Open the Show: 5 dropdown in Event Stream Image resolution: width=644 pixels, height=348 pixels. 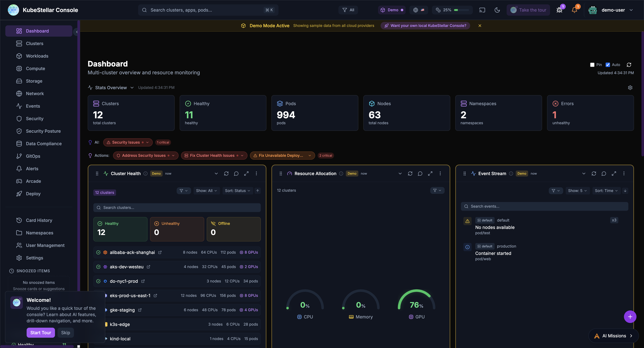click(x=577, y=191)
